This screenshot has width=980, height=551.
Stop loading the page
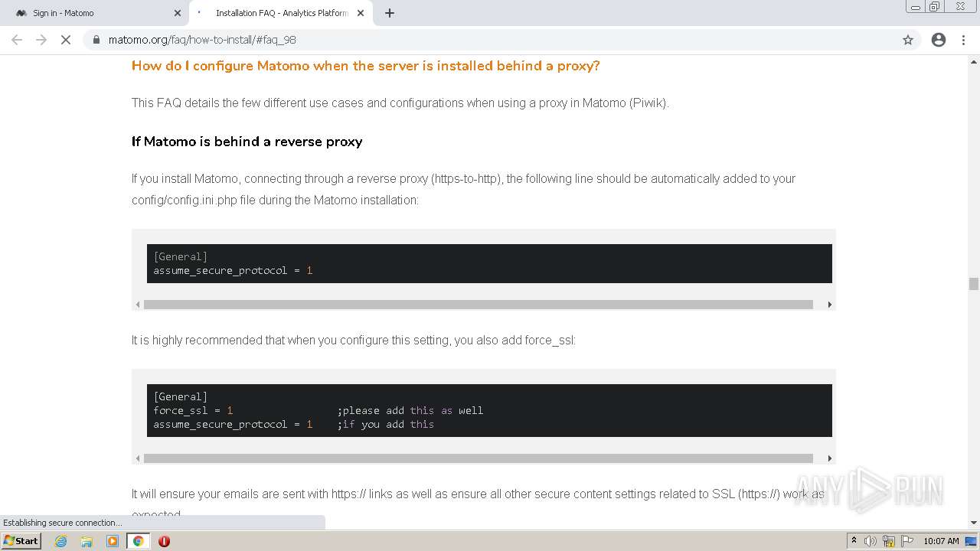[66, 40]
